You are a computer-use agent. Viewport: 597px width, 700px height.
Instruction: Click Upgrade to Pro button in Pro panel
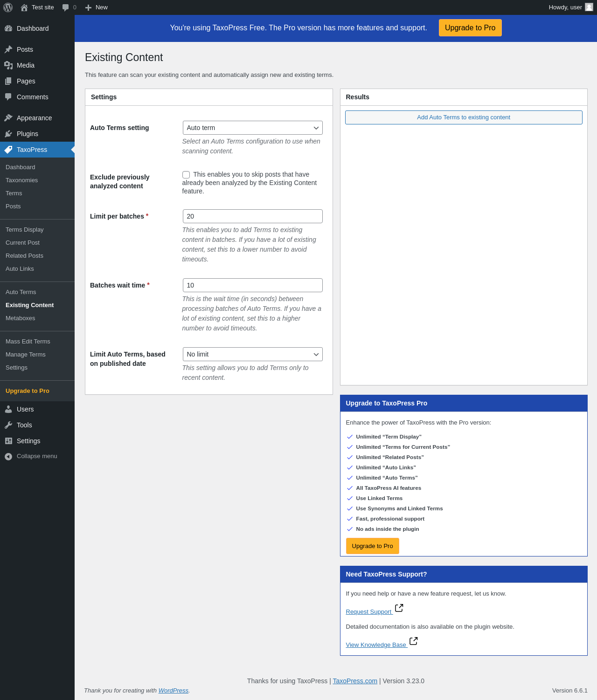pyautogui.click(x=372, y=546)
